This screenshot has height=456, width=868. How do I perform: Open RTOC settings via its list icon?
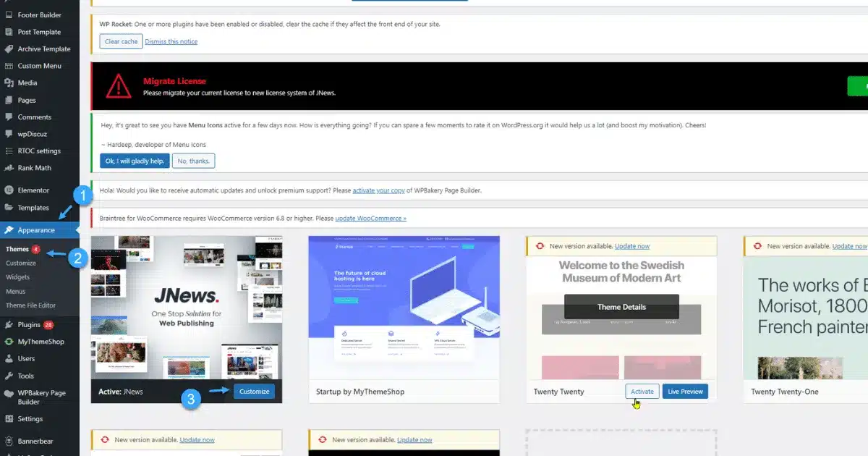pyautogui.click(x=9, y=151)
